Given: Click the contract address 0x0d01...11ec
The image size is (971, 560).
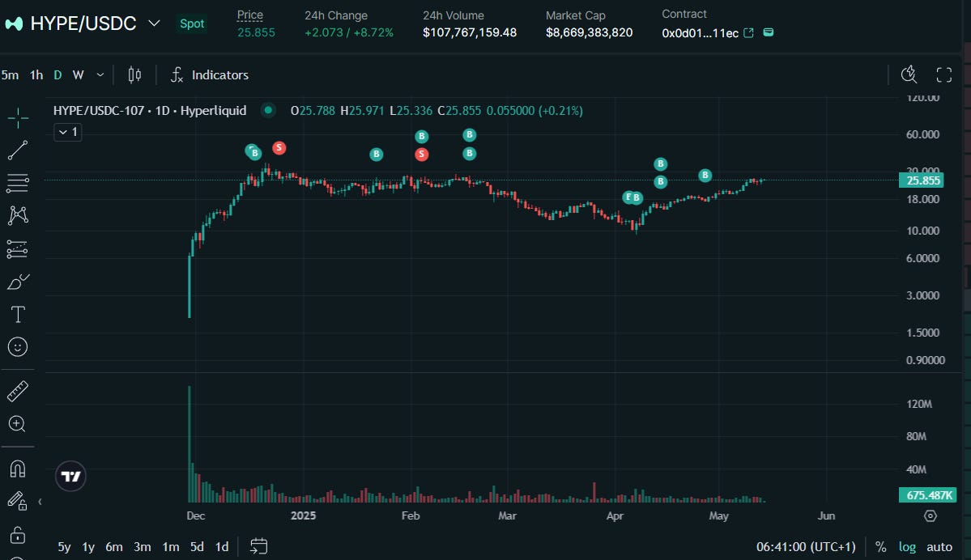Looking at the screenshot, I should [x=700, y=33].
